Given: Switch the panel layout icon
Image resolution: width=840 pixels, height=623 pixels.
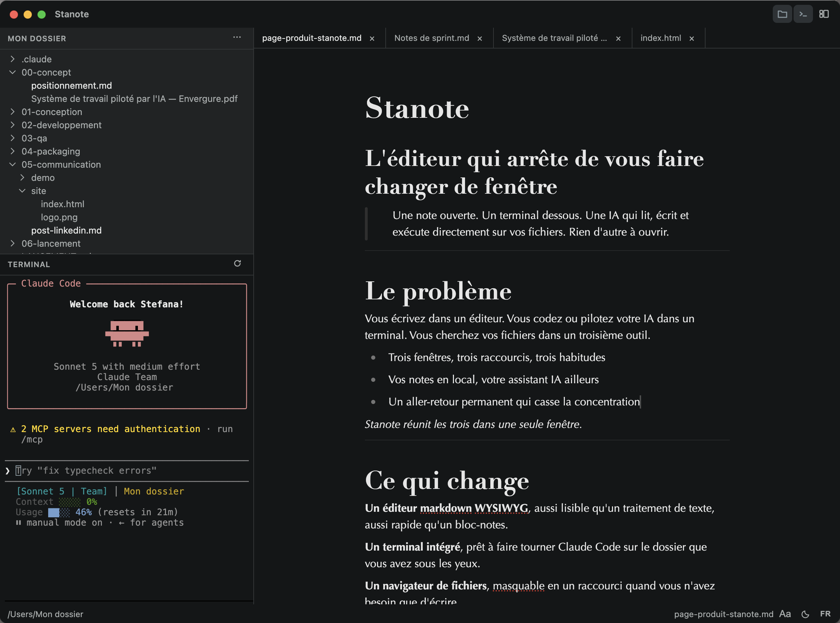Looking at the screenshot, I should (x=824, y=14).
